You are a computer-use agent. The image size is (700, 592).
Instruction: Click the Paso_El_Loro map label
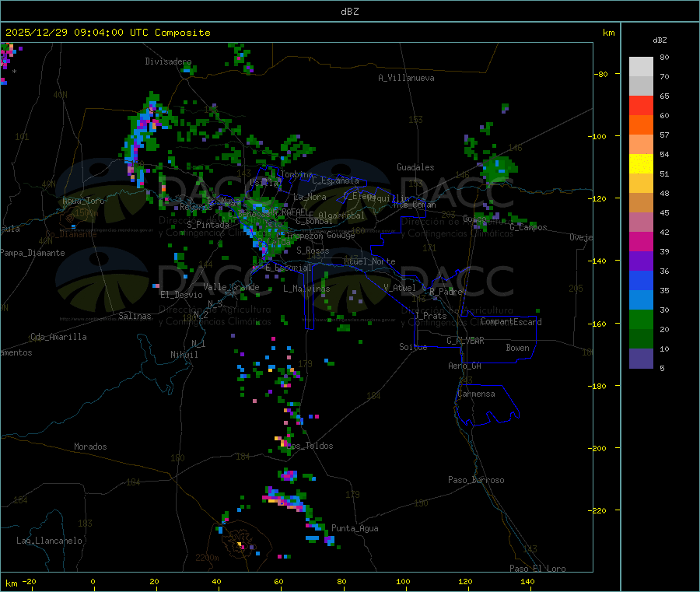coord(537,569)
